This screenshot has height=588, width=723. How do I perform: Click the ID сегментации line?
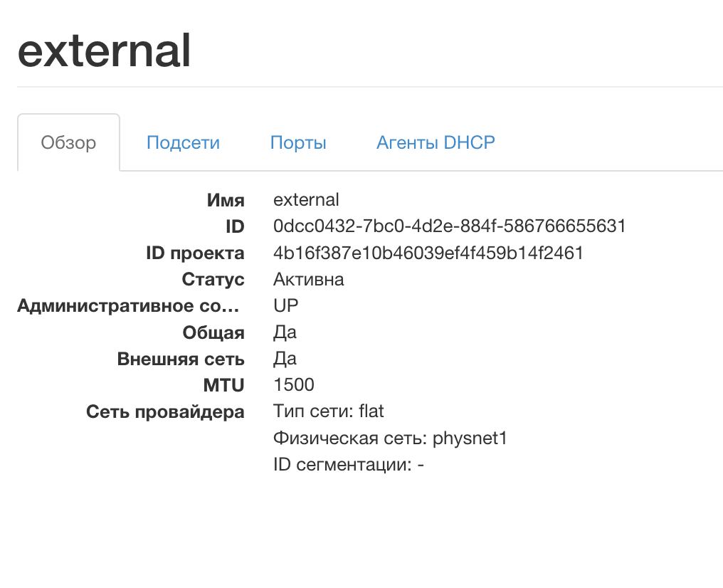(x=349, y=465)
